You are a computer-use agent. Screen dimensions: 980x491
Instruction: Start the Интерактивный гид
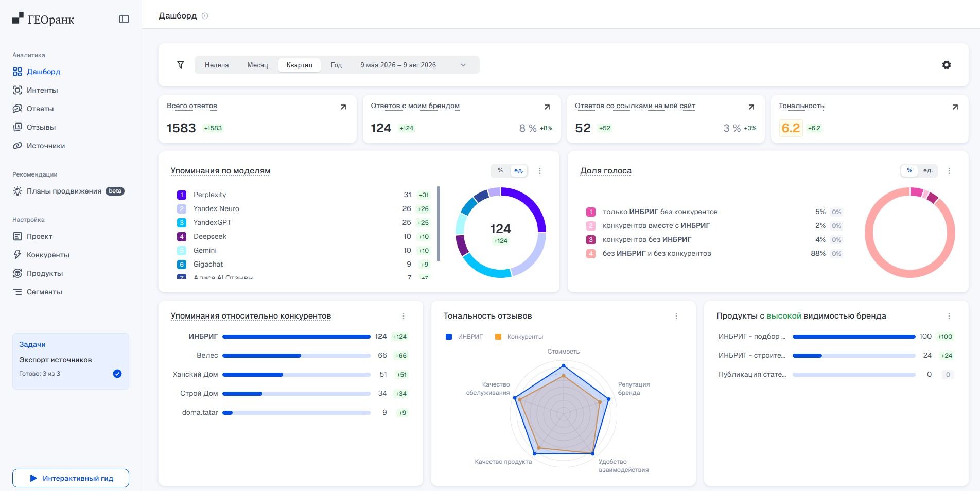71,478
